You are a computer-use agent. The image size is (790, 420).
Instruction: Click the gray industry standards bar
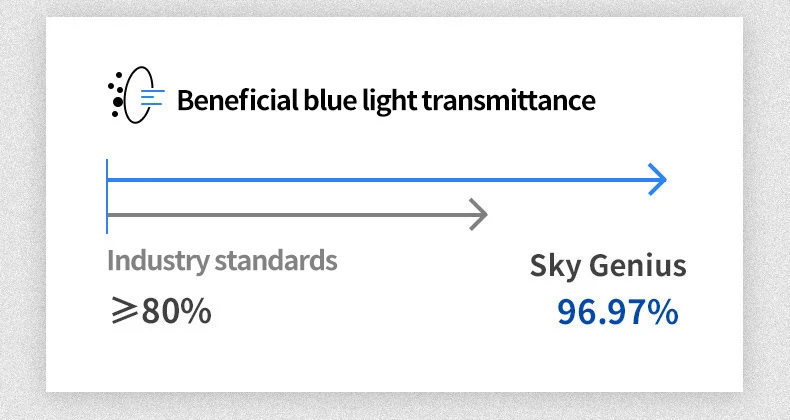290,214
